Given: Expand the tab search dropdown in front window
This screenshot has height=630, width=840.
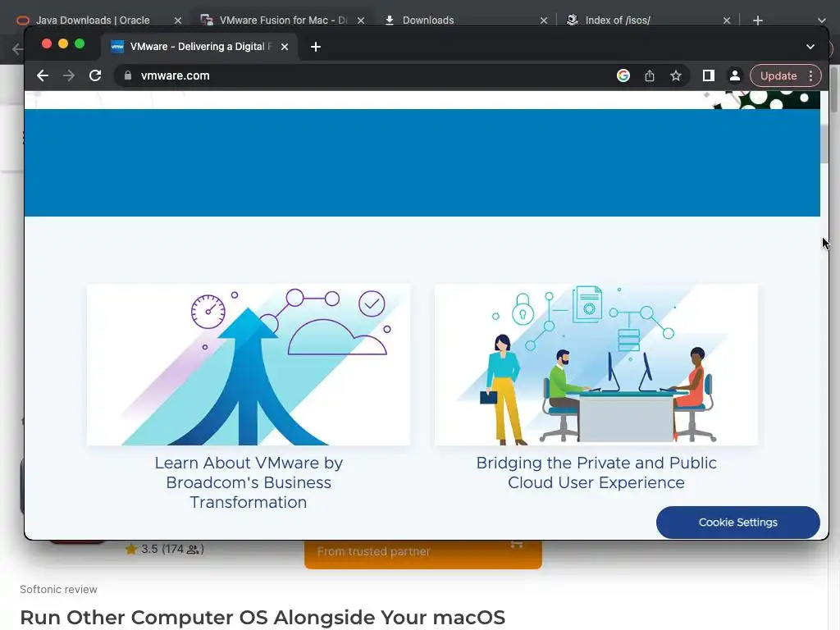Looking at the screenshot, I should (x=810, y=47).
